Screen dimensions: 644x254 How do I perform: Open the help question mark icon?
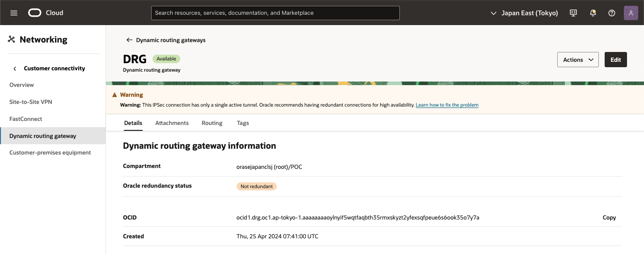[x=612, y=13]
